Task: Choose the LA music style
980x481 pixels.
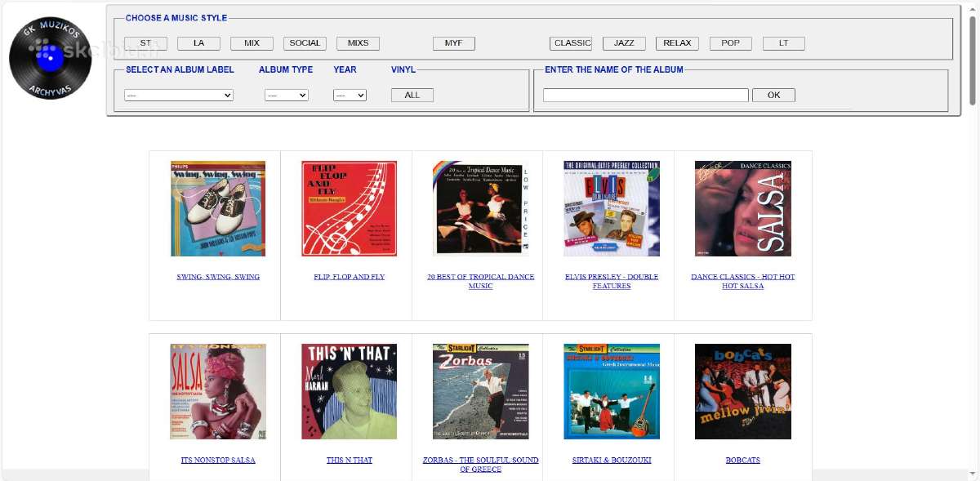Action: [x=198, y=43]
